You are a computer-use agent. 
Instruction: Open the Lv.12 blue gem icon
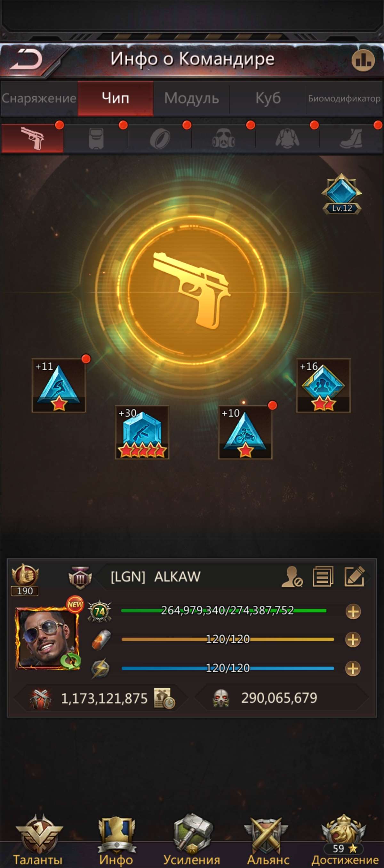341,194
